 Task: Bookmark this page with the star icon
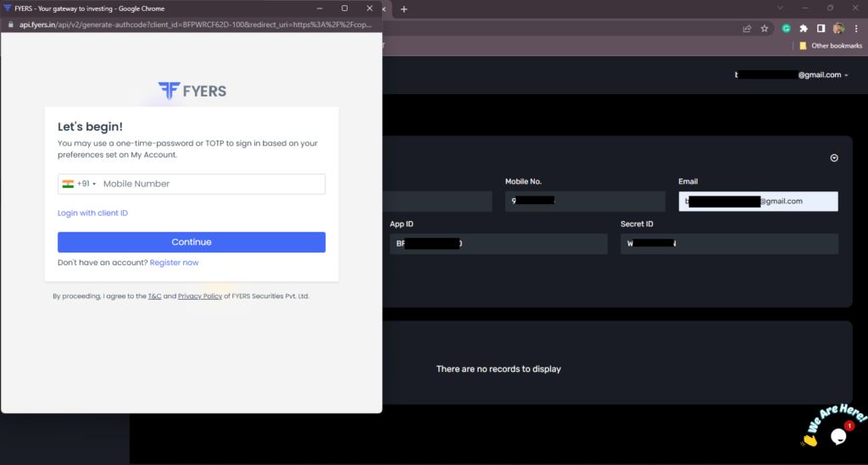click(765, 29)
